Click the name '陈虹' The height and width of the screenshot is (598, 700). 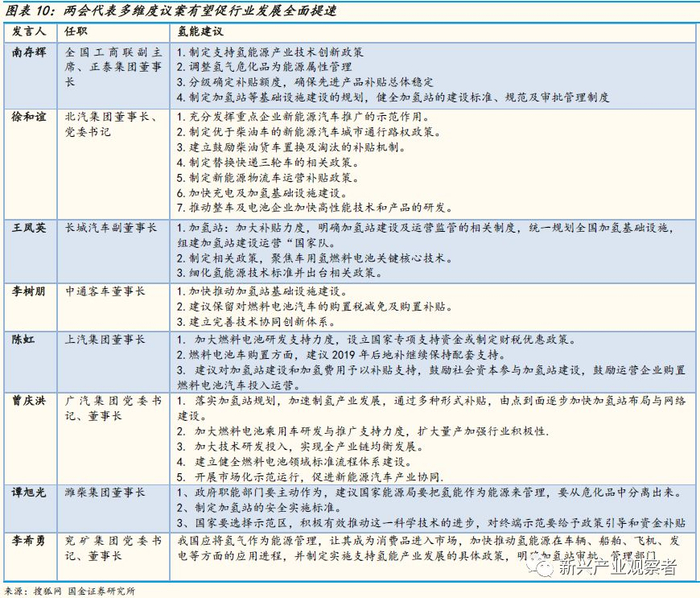coord(23,340)
